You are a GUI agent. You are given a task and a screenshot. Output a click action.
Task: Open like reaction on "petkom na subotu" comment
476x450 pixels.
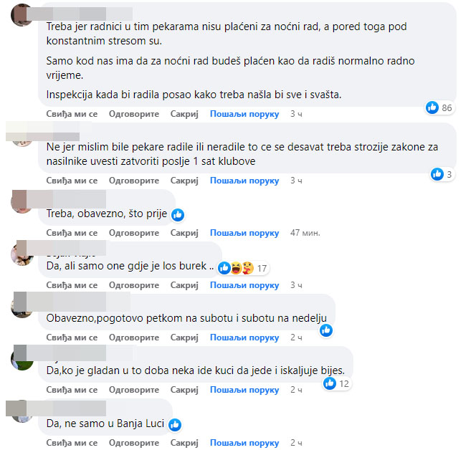click(x=326, y=330)
